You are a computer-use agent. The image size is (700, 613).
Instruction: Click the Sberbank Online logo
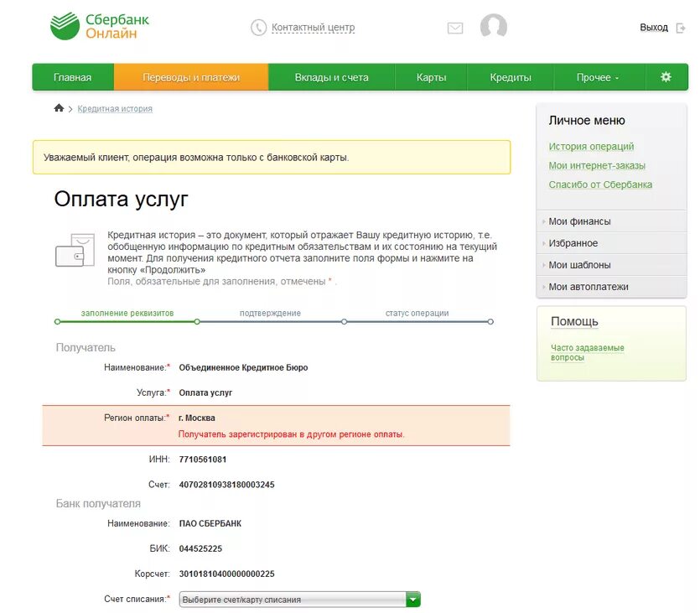coord(100,26)
